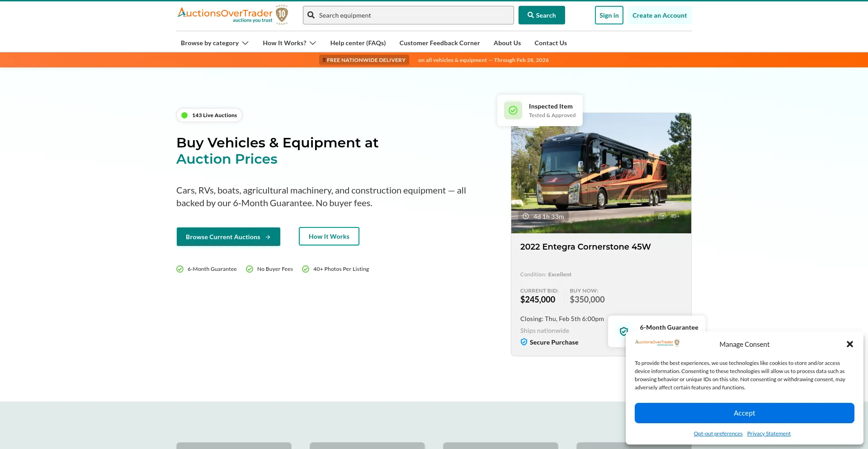868x449 pixels.
Task: Click the Manage Consent heading
Action: click(745, 345)
